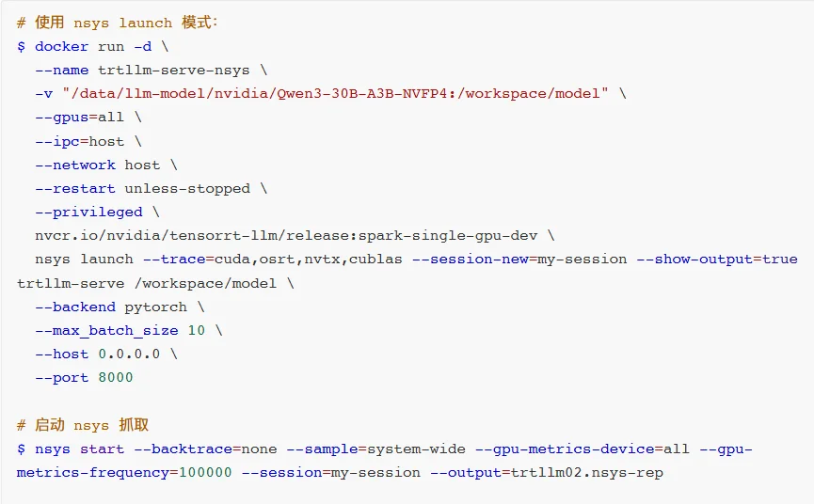Click the 'unless-stopped' restart value
Viewport: 814px width, 504px height.
[187, 188]
